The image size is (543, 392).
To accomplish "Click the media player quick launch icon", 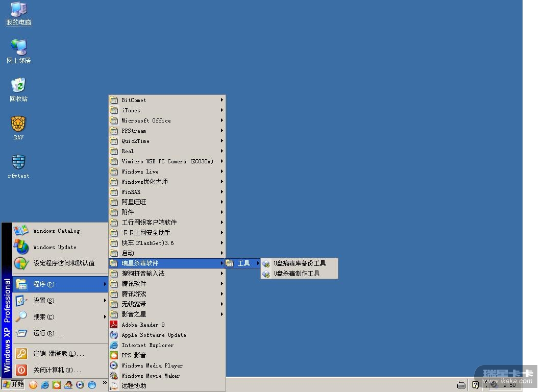I will pyautogui.click(x=80, y=385).
